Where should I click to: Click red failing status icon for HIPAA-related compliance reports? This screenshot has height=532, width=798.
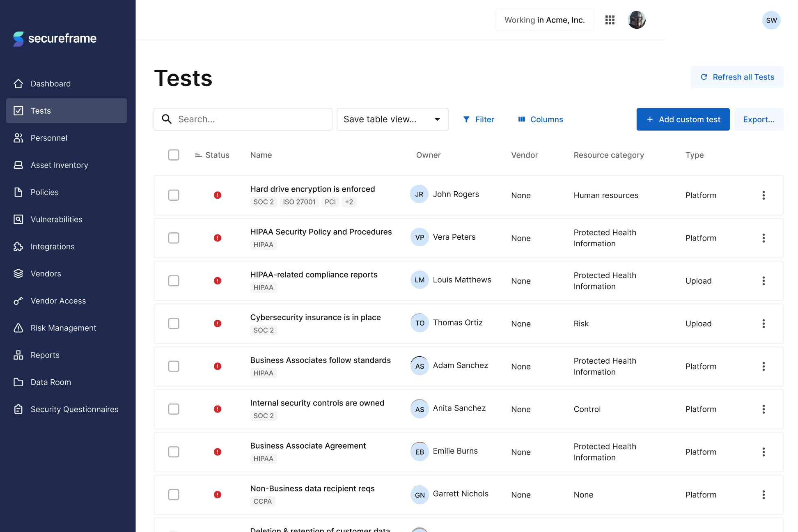(x=218, y=281)
